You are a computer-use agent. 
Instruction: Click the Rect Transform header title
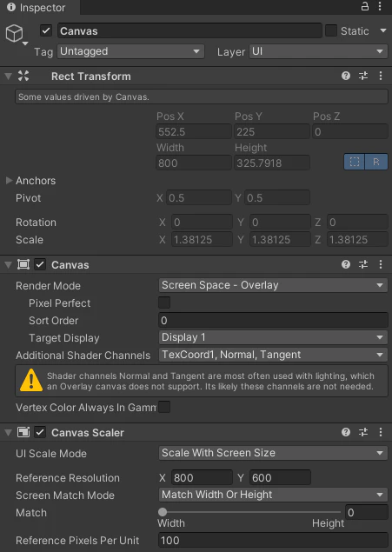[90, 76]
